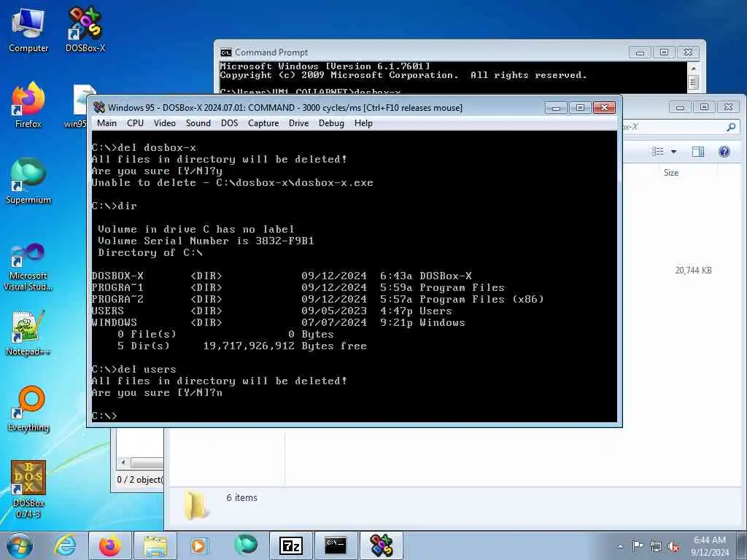This screenshot has height=560, width=747.
Task: Open the clock showing 6:44 AM
Action: tap(710, 545)
